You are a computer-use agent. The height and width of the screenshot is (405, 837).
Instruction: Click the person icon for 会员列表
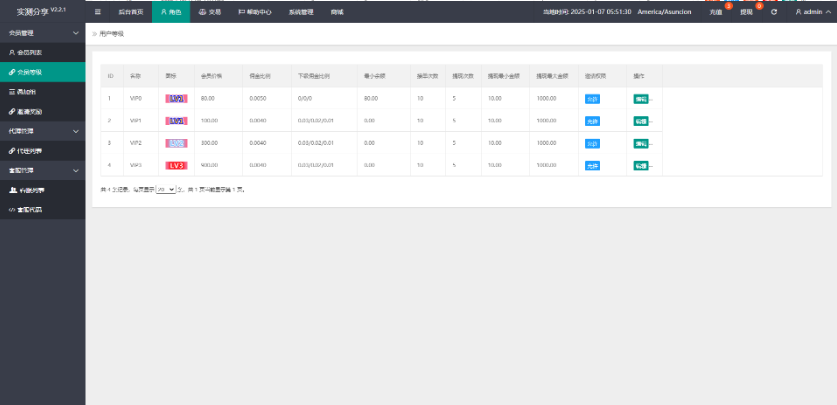click(x=12, y=52)
